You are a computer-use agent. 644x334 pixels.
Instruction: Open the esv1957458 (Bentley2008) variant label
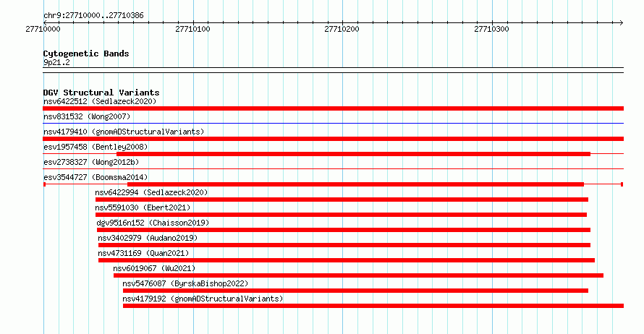coord(96,147)
